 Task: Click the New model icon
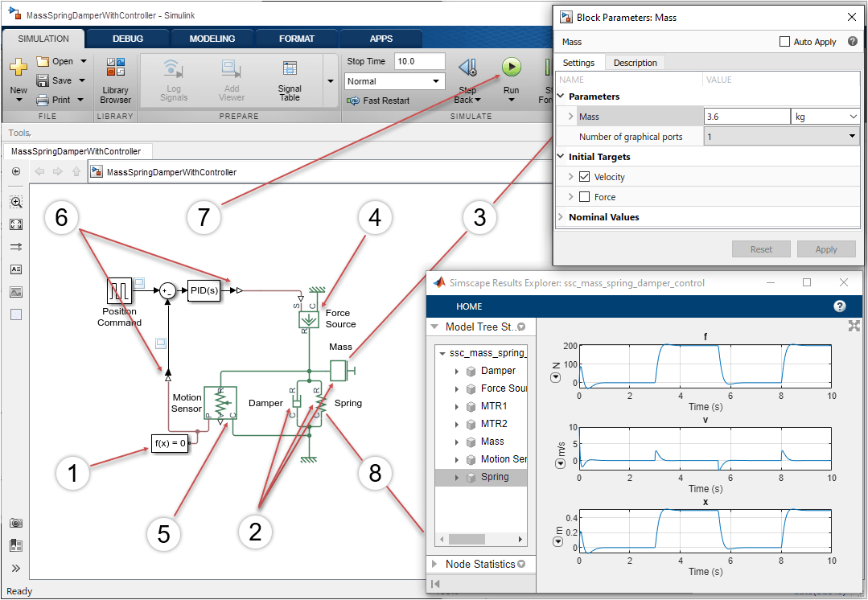[19, 67]
